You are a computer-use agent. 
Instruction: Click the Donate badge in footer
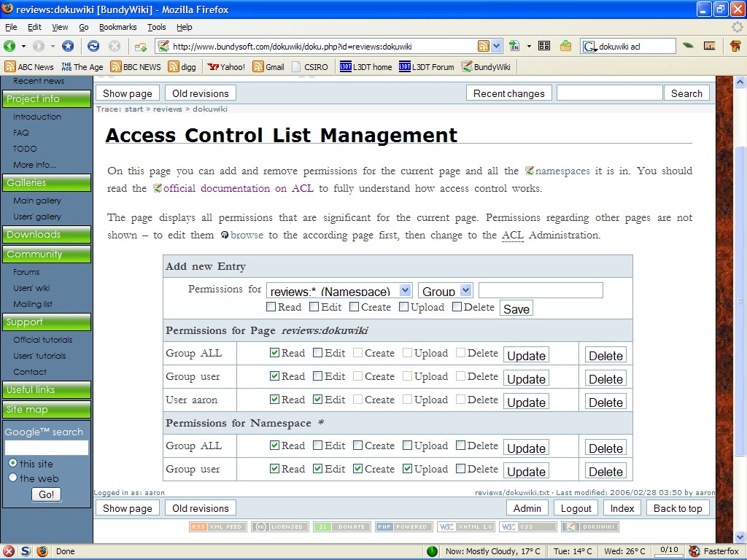(341, 526)
